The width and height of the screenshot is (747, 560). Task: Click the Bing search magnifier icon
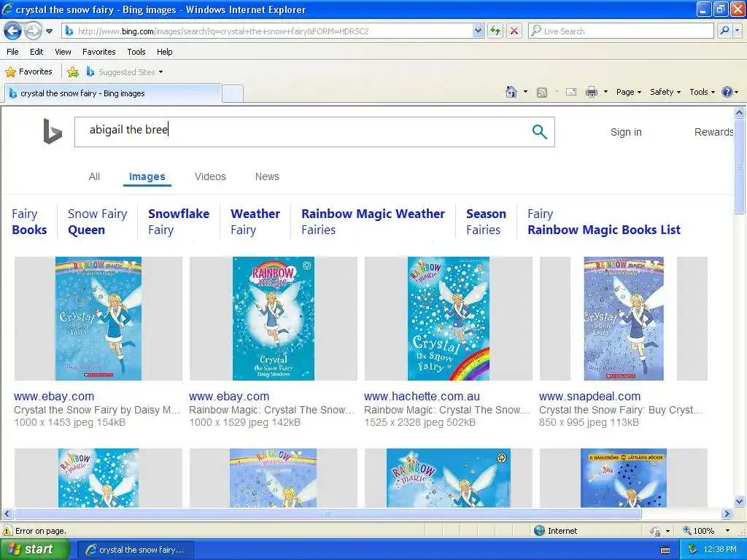tap(539, 131)
